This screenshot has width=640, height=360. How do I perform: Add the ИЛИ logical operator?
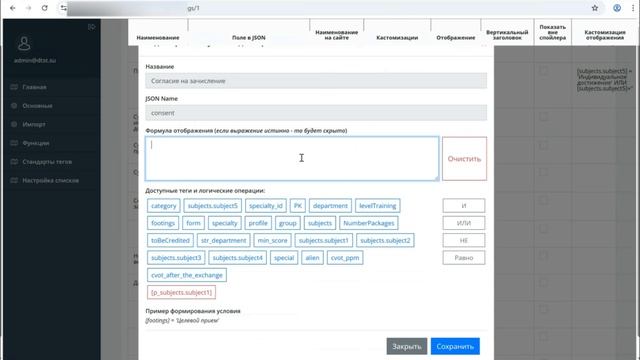click(x=464, y=223)
